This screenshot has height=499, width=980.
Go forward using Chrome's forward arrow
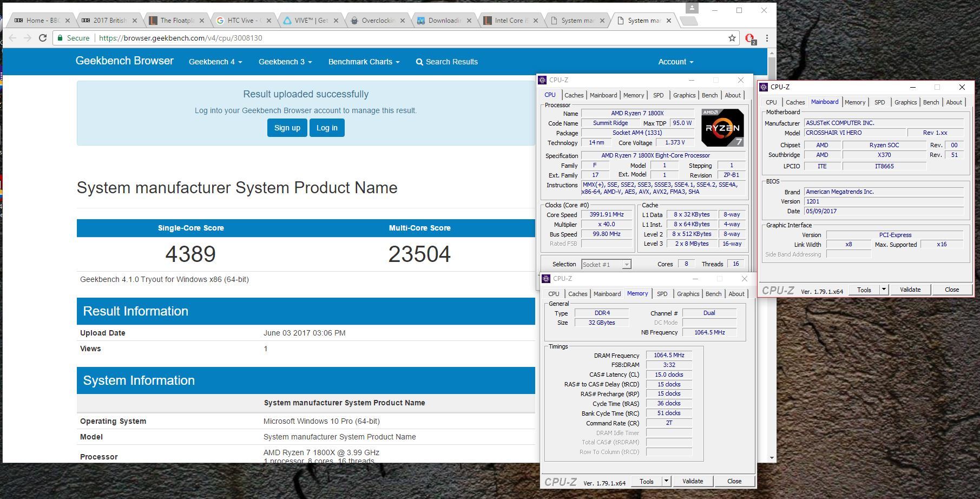point(28,38)
